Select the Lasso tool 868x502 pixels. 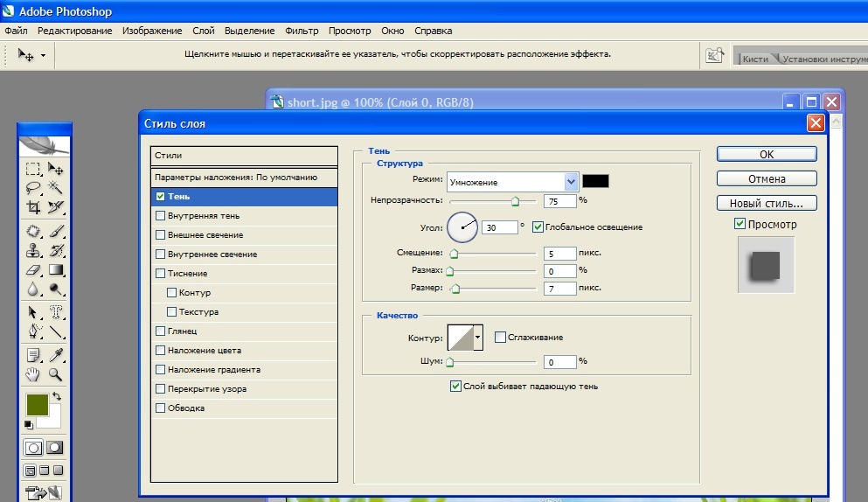coord(33,188)
